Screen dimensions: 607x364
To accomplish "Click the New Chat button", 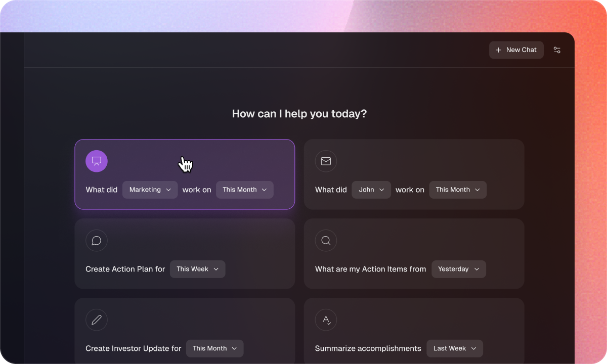I will pyautogui.click(x=516, y=50).
